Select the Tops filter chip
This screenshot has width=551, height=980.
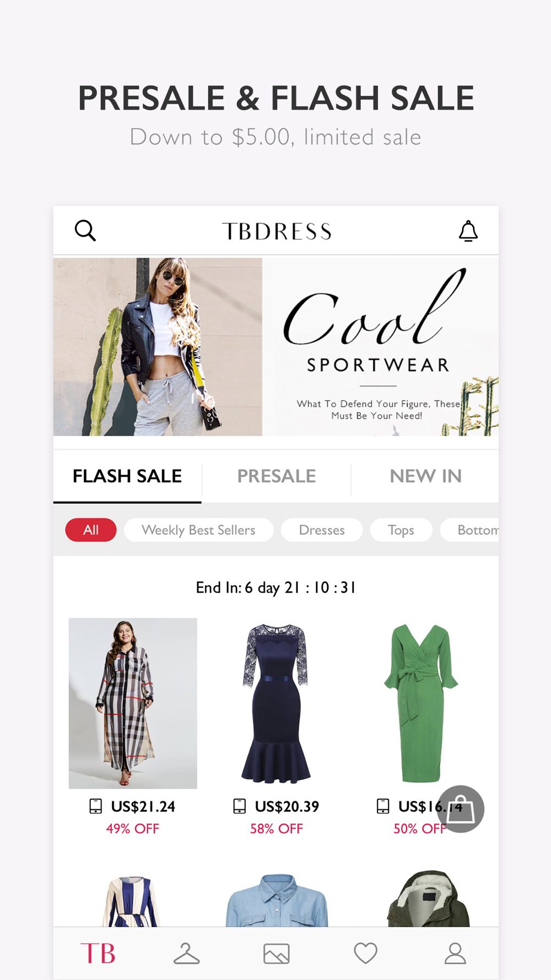tap(401, 530)
